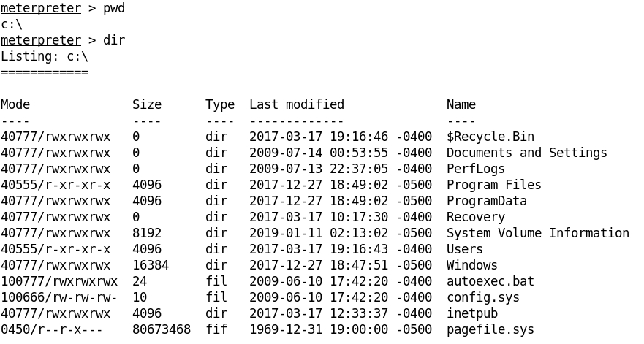Click the Size column header
Viewport: 644px width, 344px height.
click(147, 104)
